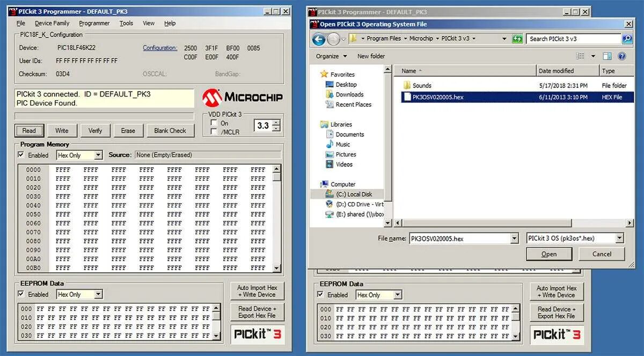Toggle VDD PICkit 3 On checkbox
644x356 pixels.
coord(214,123)
